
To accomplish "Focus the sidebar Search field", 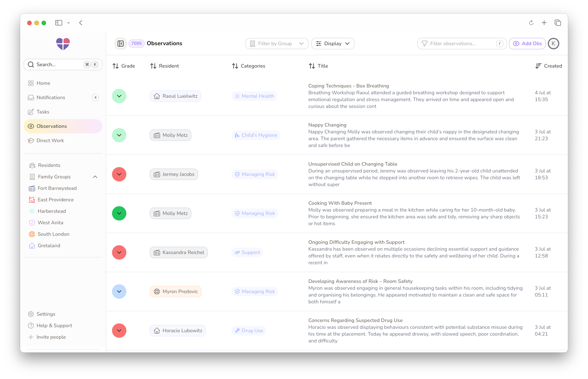I will (x=63, y=65).
